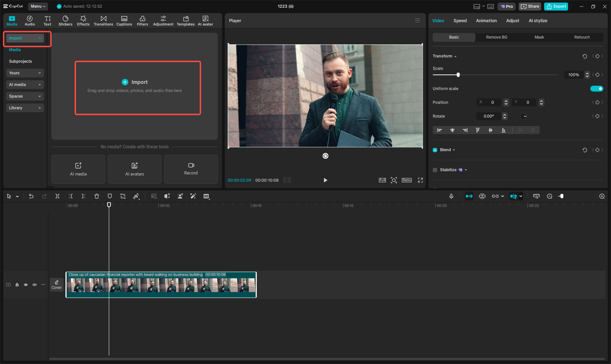
Task: Uncheck the Blend checkbox
Action: [435, 150]
